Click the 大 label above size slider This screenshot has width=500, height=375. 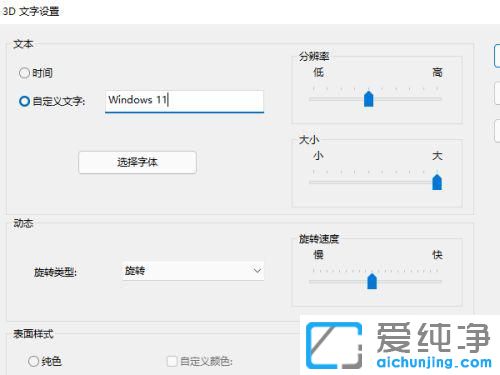437,155
